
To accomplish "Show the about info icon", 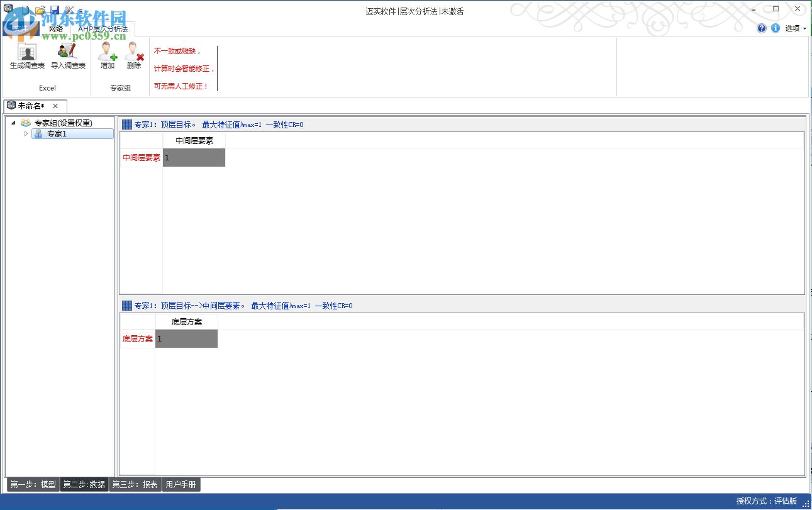I will pos(776,28).
